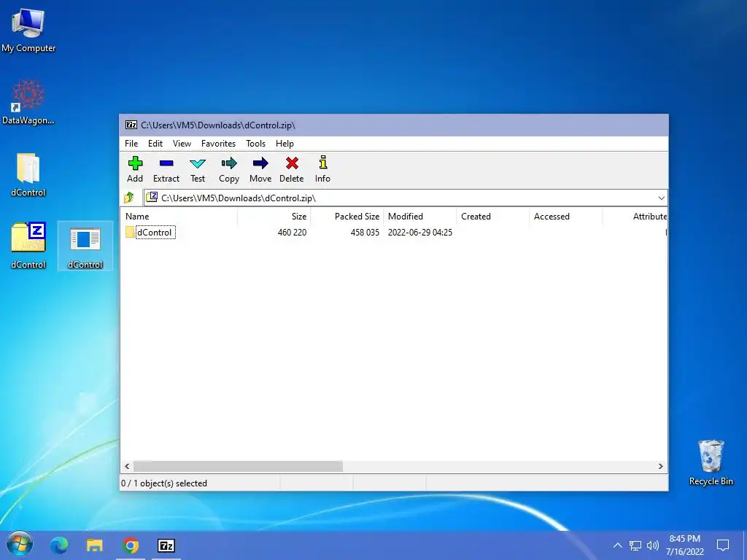Viewport: 747px width, 560px height.
Task: Click the 460 220 size value
Action: (292, 233)
